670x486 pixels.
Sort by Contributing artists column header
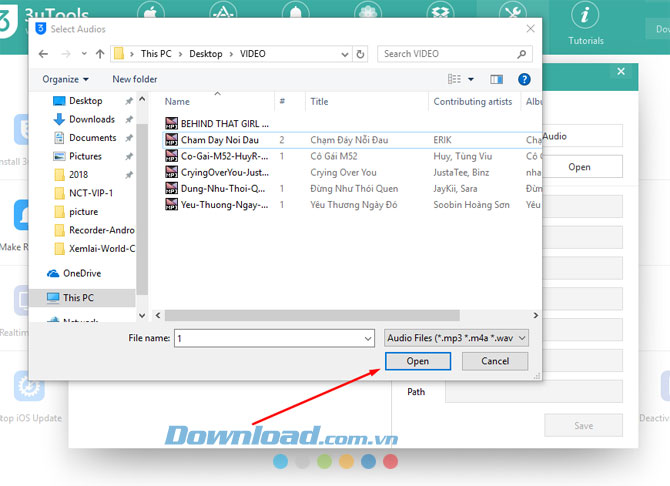click(x=473, y=101)
